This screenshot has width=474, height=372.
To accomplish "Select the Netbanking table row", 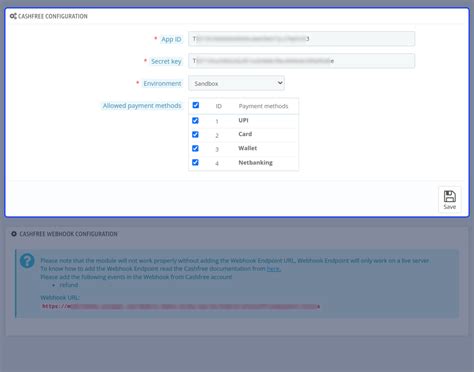I will click(243, 163).
